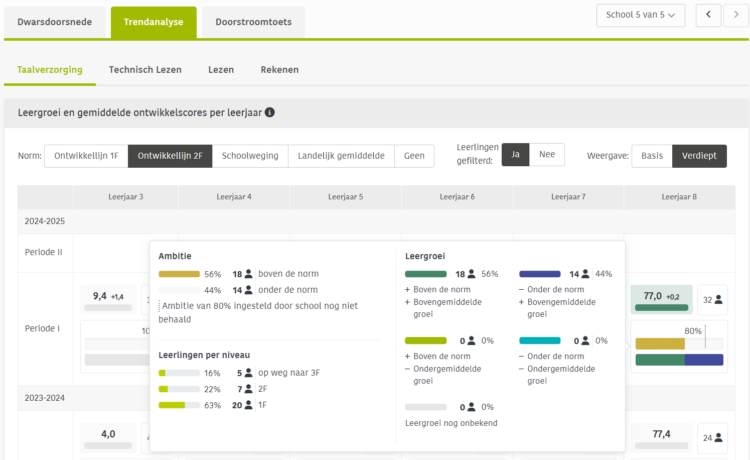Go to next school with right arrow
Image resolution: width=750 pixels, height=460 pixels.
(x=737, y=15)
